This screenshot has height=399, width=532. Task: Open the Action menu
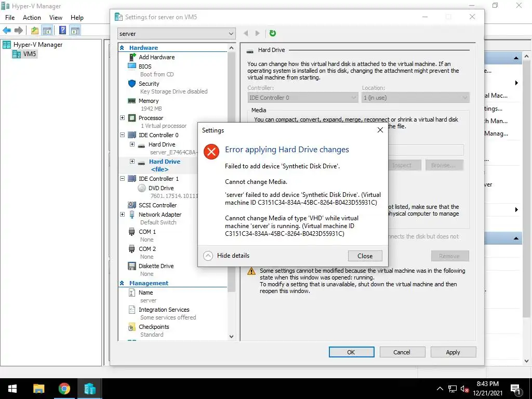(32, 18)
